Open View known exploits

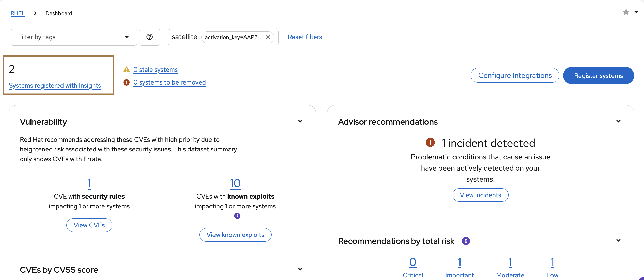tap(235, 235)
